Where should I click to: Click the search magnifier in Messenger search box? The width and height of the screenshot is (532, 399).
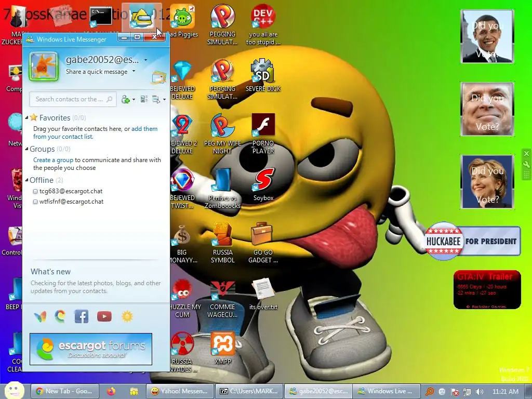click(x=109, y=99)
